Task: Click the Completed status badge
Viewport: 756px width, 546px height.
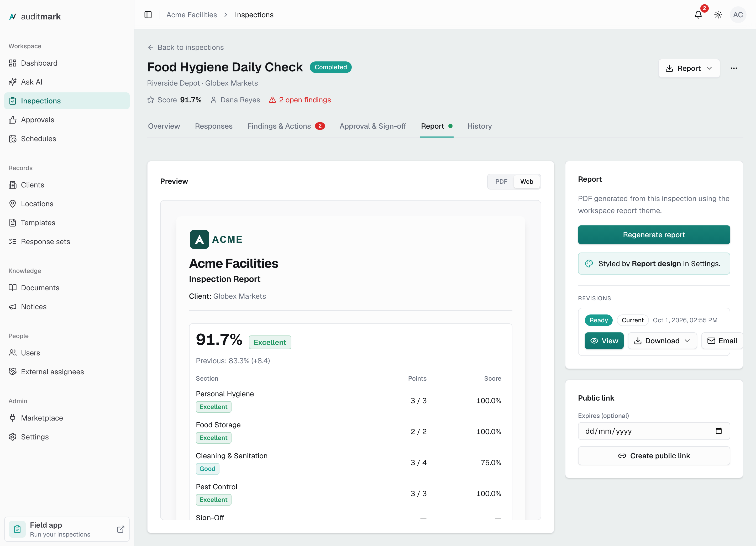Action: click(330, 67)
